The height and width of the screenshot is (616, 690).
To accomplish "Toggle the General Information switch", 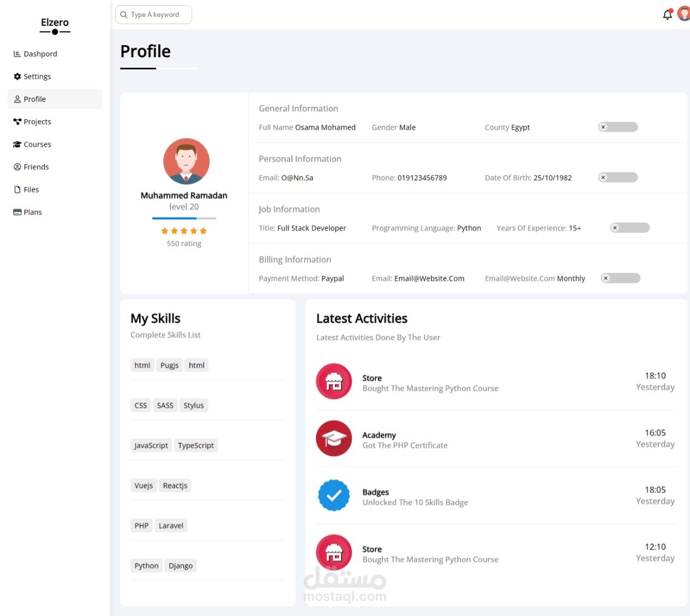I will (618, 127).
